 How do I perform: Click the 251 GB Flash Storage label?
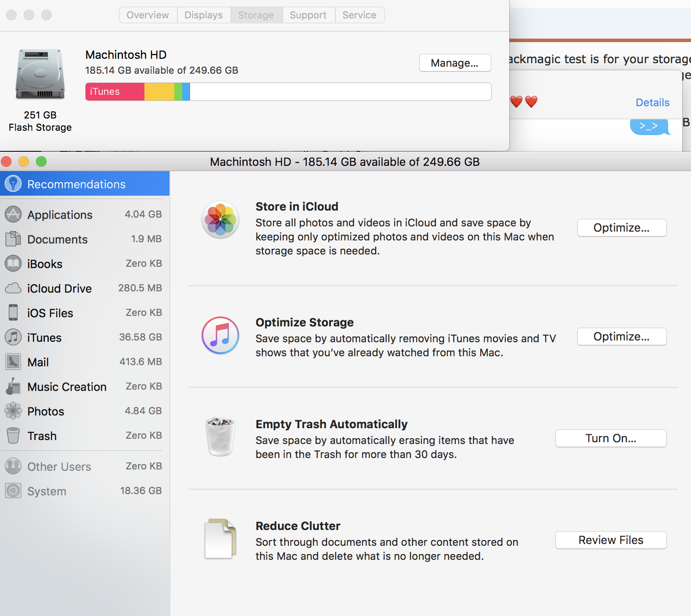tap(40, 121)
